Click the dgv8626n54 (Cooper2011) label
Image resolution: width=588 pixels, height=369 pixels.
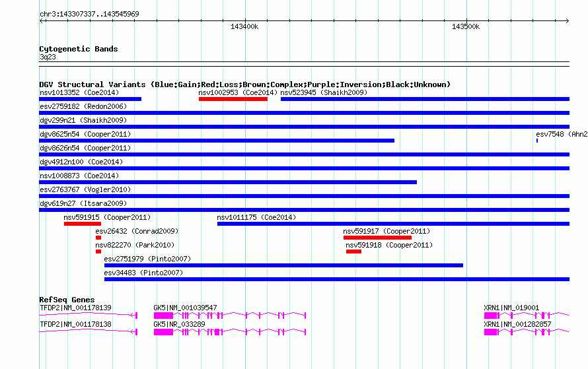[x=85, y=148]
